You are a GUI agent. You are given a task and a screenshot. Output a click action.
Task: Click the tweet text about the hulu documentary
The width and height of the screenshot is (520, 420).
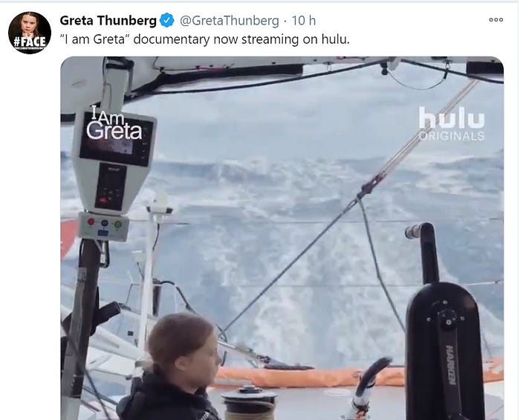pyautogui.click(x=204, y=39)
